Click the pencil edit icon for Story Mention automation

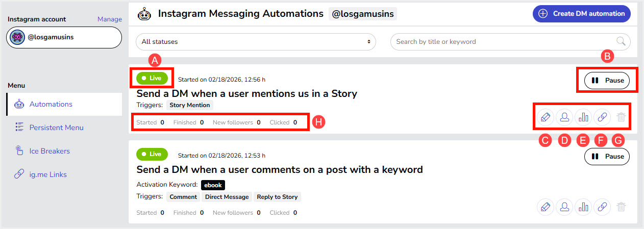click(x=545, y=117)
